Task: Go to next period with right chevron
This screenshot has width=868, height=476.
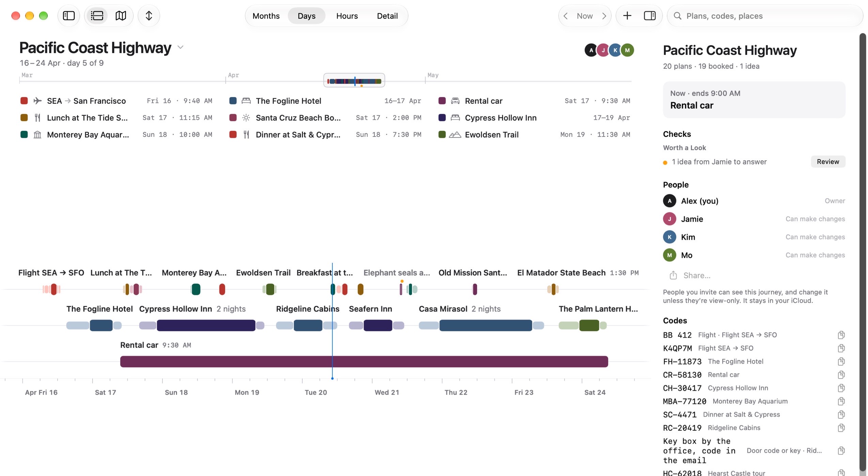Action: (604, 16)
